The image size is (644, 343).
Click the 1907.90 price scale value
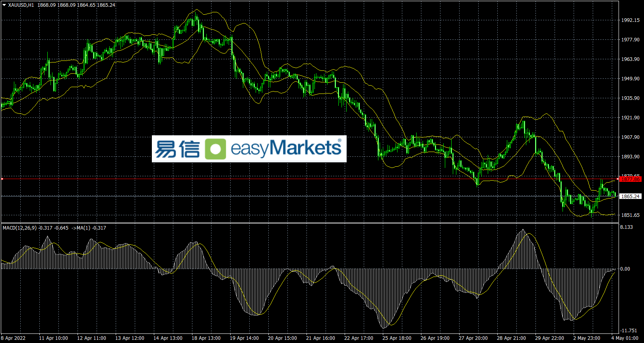click(630, 137)
